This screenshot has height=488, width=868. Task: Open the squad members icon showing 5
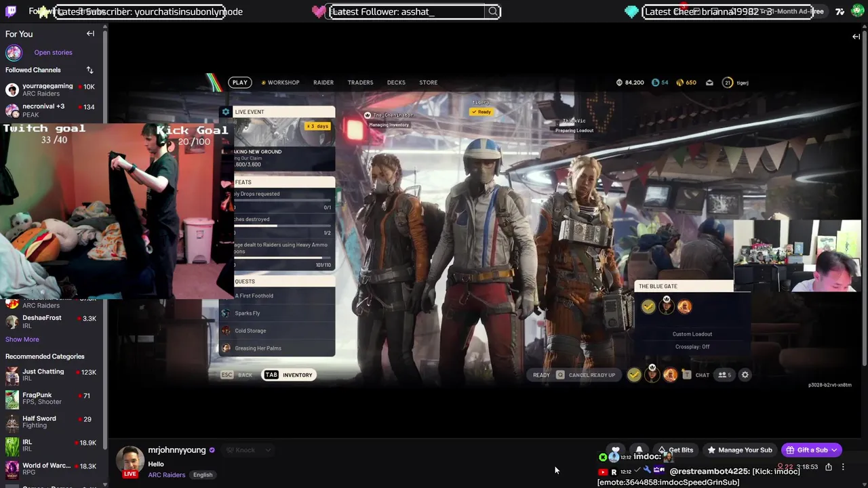725,375
